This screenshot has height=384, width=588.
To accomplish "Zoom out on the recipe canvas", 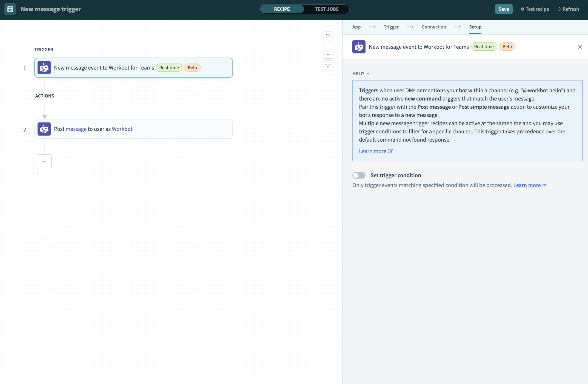I will tap(328, 54).
